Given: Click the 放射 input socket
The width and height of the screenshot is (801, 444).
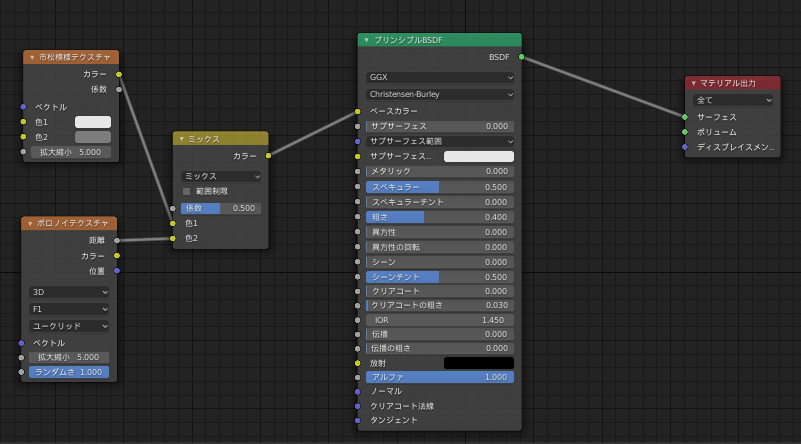Looking at the screenshot, I should (x=358, y=363).
